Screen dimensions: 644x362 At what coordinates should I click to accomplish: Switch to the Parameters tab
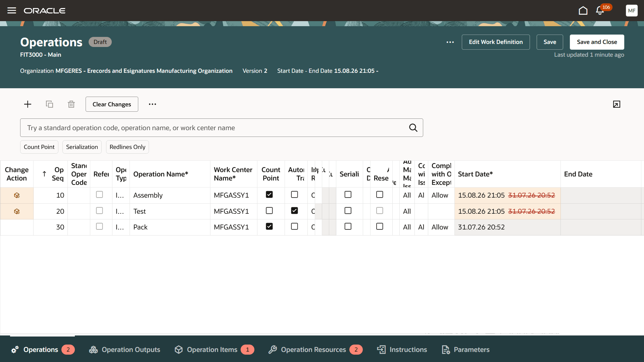pos(465,350)
